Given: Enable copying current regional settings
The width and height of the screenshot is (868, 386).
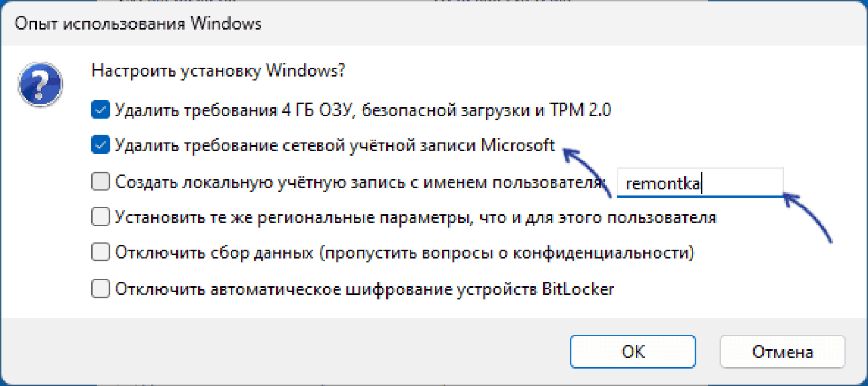Looking at the screenshot, I should pos(100,217).
